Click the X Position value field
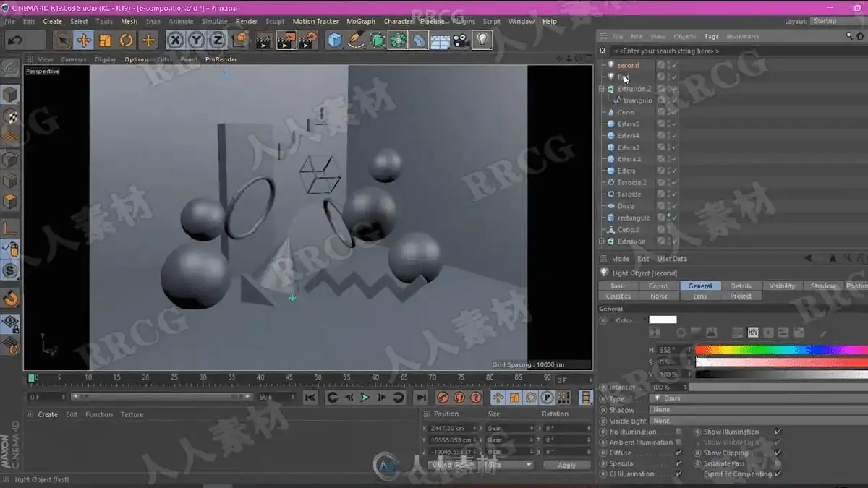Viewport: 868px width, 488px height. pos(454,429)
